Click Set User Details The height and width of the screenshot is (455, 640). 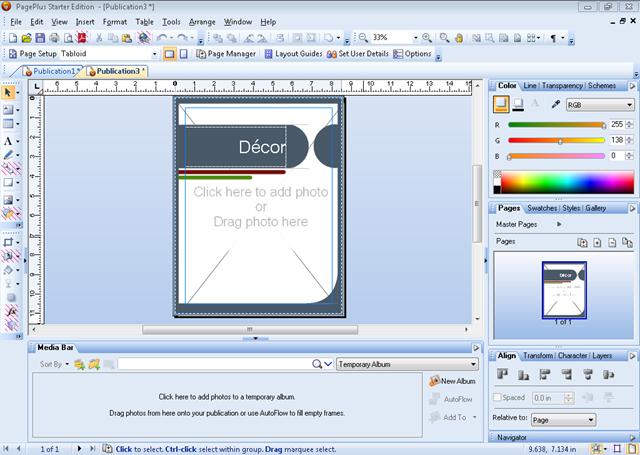coord(358,54)
